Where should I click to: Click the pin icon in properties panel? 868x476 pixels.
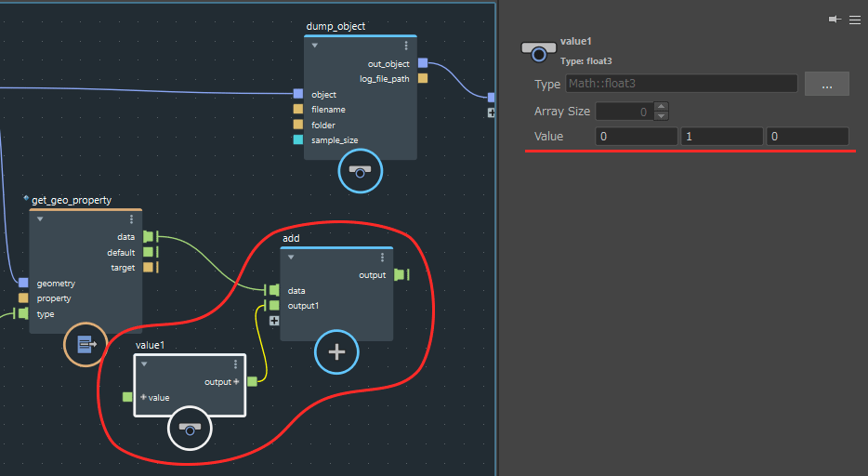click(835, 19)
